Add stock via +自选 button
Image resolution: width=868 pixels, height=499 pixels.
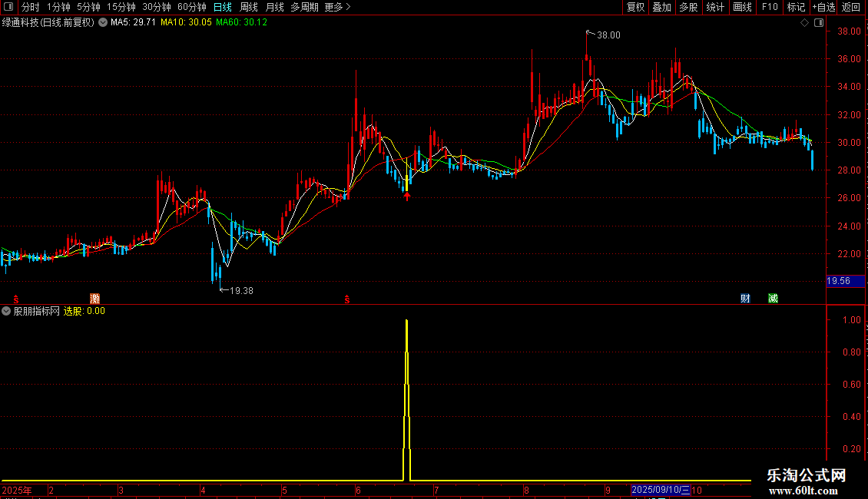point(823,7)
